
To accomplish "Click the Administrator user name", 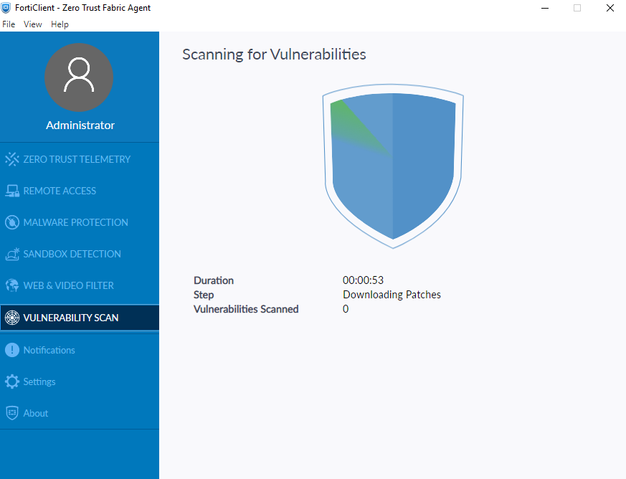I will [80, 125].
